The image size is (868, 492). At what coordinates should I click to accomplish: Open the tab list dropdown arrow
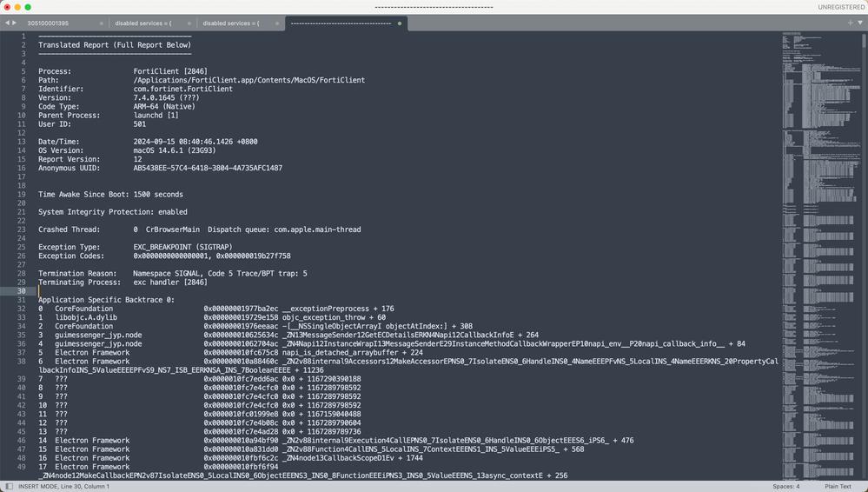pyautogui.click(x=860, y=23)
